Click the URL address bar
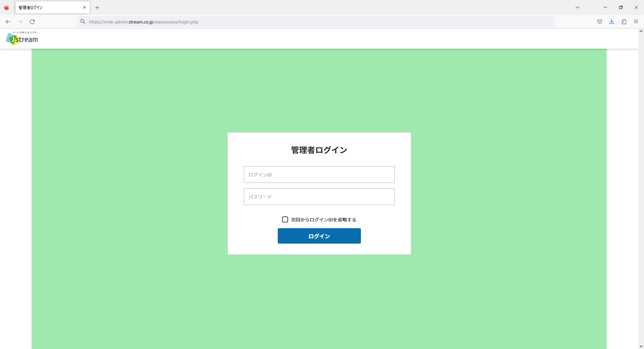The height and width of the screenshot is (349, 644). click(316, 22)
